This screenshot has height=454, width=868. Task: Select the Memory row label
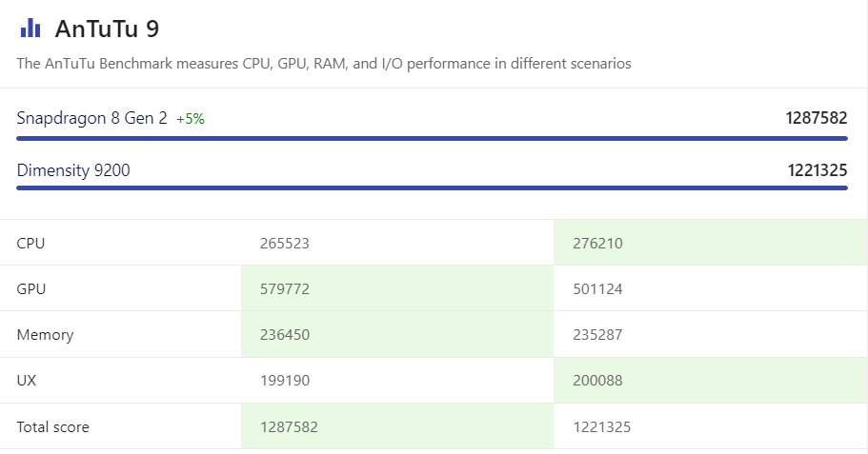pyautogui.click(x=45, y=335)
